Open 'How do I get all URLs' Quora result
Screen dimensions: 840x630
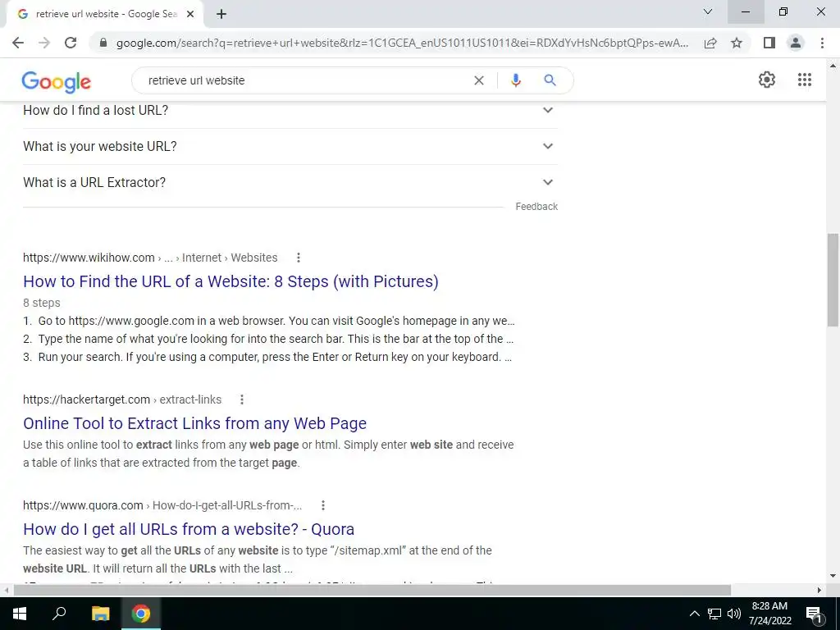(189, 529)
